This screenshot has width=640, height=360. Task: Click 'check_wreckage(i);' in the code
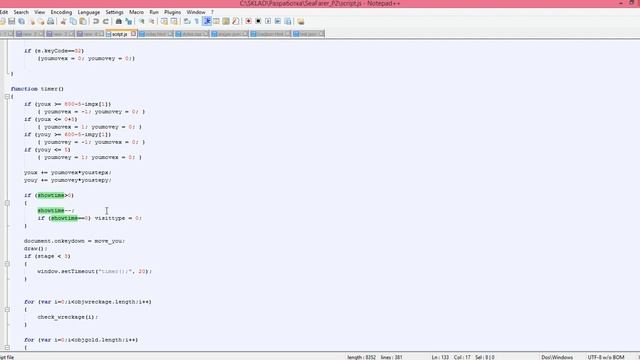(x=68, y=317)
